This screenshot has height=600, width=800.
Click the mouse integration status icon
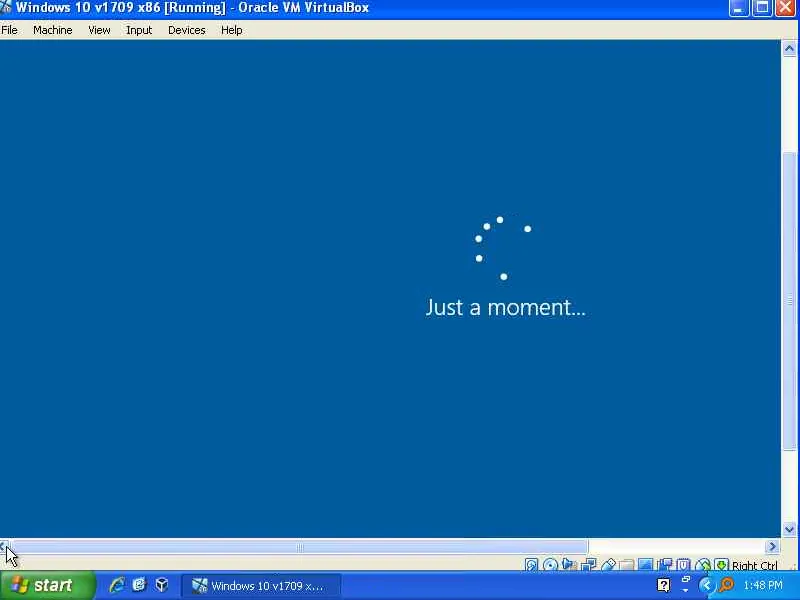[x=703, y=565]
